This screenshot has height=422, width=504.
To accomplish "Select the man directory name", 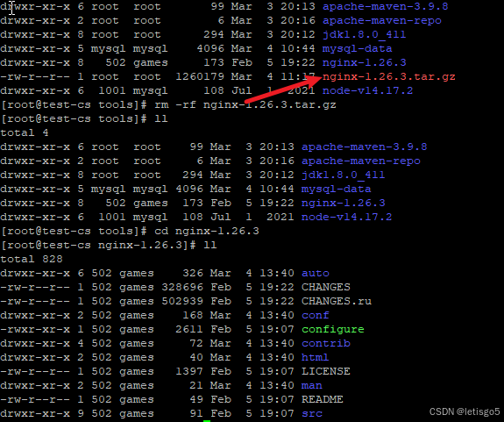I will pos(312,386).
